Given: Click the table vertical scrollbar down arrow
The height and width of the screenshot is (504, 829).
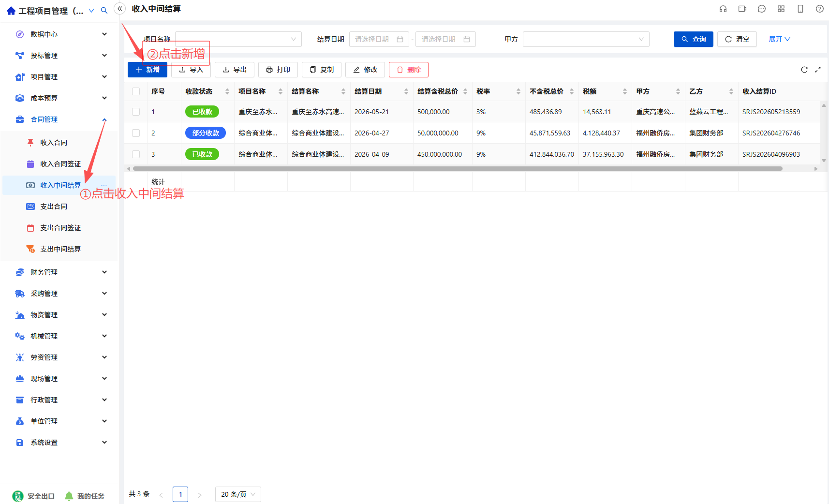Looking at the screenshot, I should click(x=824, y=161).
